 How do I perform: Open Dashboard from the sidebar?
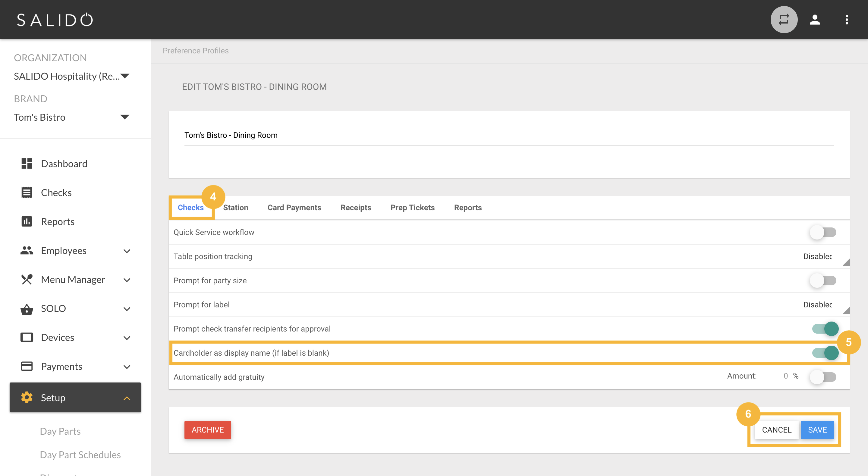pos(64,163)
